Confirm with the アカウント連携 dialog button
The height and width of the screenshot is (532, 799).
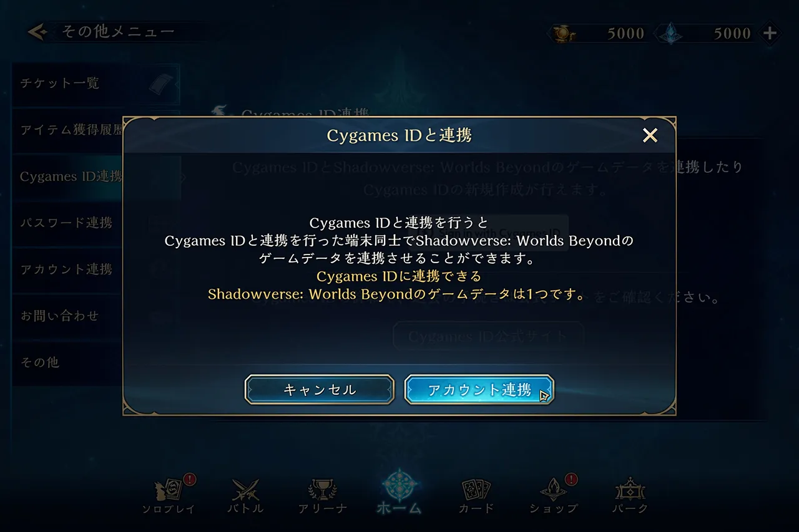[479, 390]
